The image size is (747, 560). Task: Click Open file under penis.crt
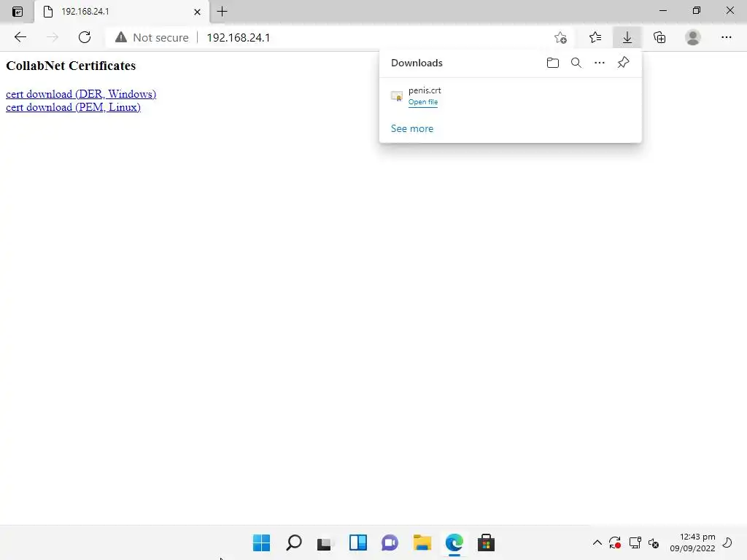tap(423, 102)
